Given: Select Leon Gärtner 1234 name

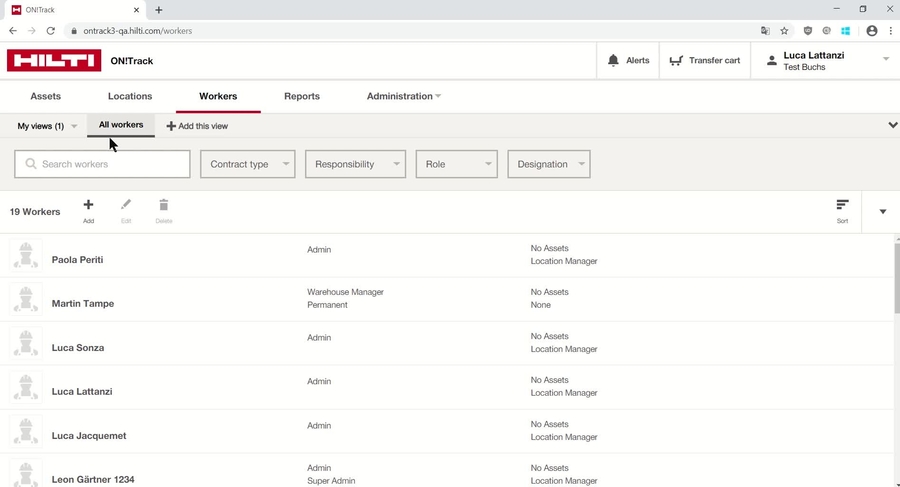Looking at the screenshot, I should (x=93, y=480).
